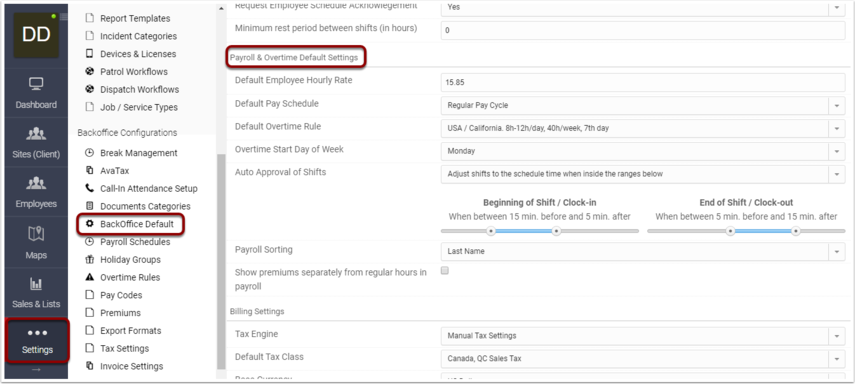This screenshot has width=855, height=384.
Task: Open Sites (Client) people icon
Action: (36, 134)
